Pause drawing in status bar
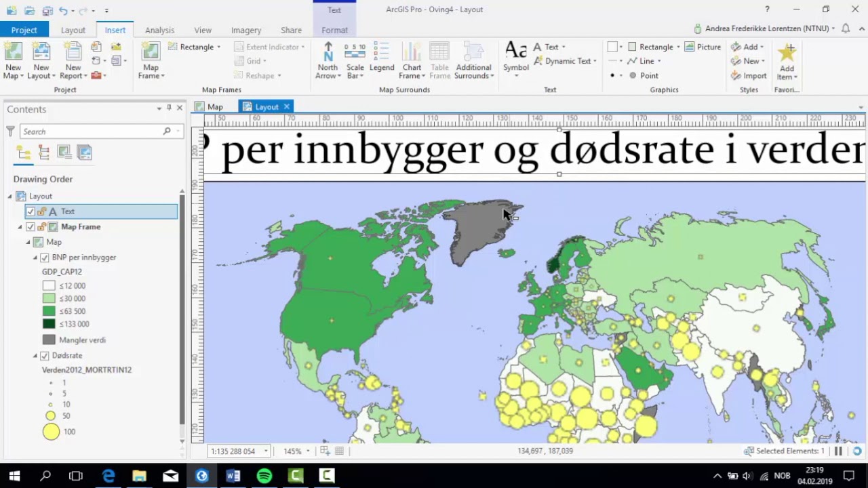The image size is (868, 488). 838,451
